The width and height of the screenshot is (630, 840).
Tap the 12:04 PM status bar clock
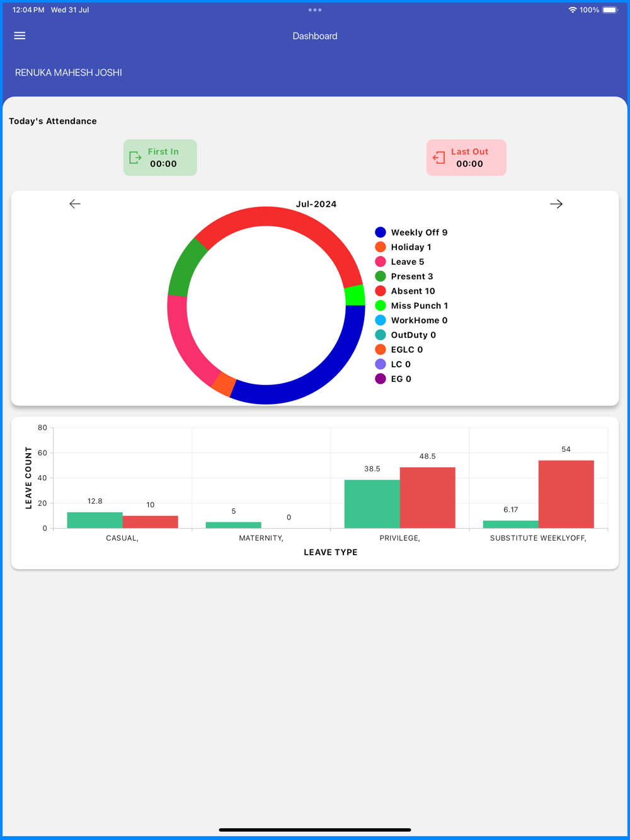[28, 10]
